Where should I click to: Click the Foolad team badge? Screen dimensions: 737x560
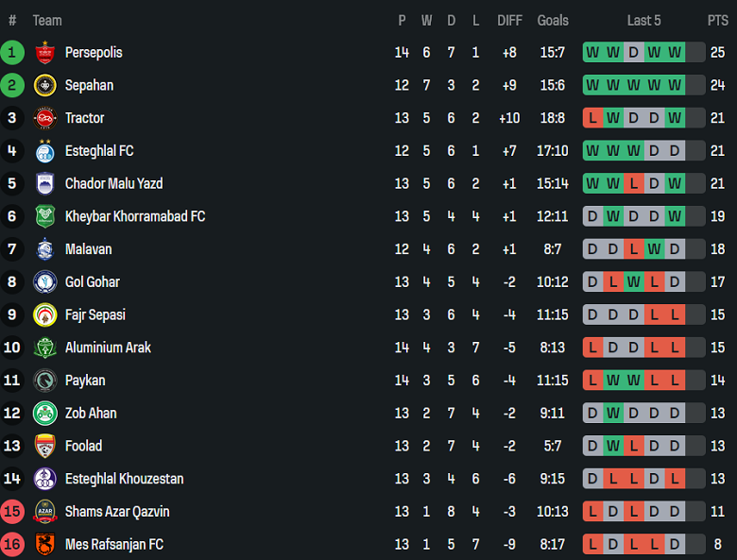pyautogui.click(x=44, y=446)
